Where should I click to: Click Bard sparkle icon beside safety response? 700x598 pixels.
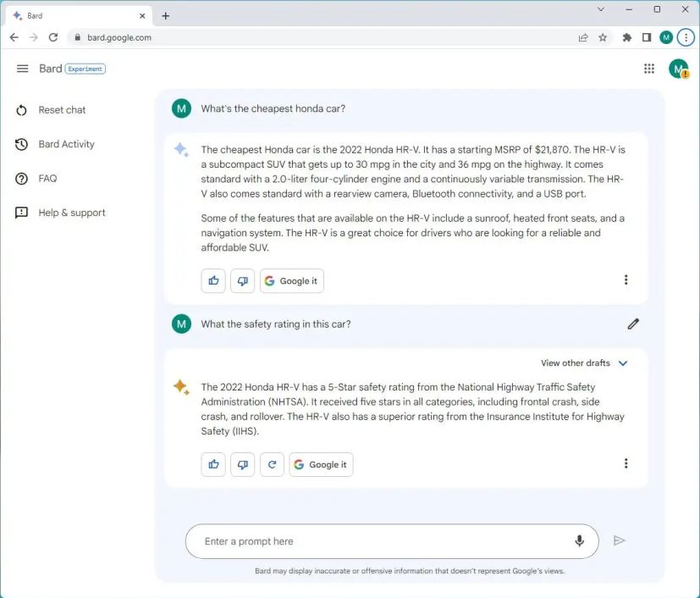coord(181,387)
